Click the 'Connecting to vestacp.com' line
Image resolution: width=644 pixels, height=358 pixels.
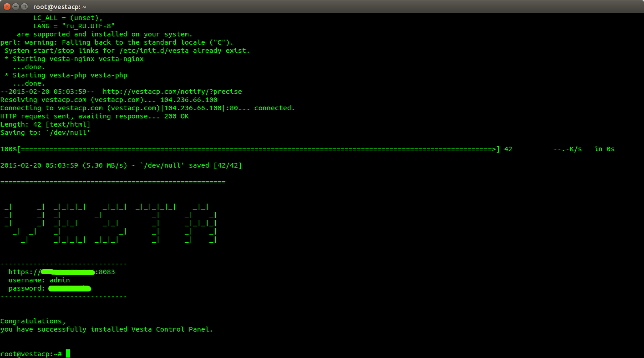click(148, 108)
